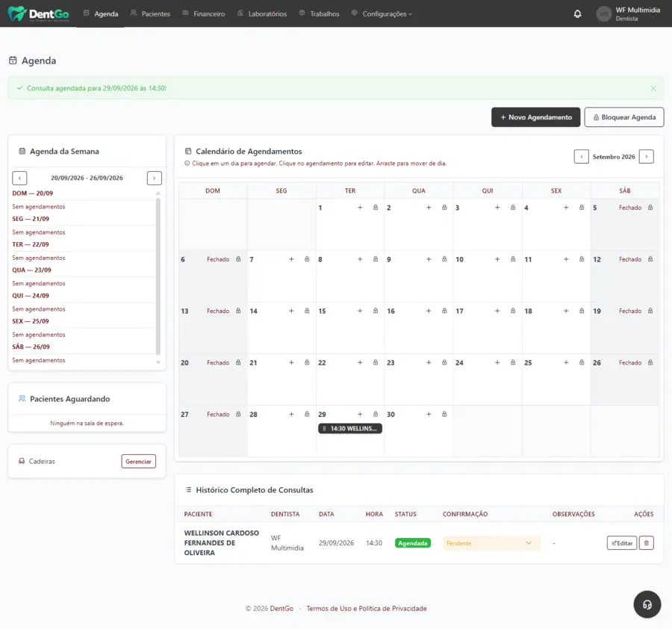Image resolution: width=672 pixels, height=629 pixels.
Task: Edit the Wellinson Cardoso appointment
Action: (x=622, y=543)
